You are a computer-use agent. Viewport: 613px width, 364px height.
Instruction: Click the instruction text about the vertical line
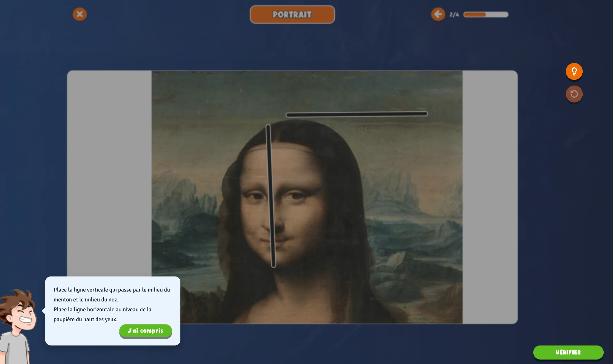[112, 294]
